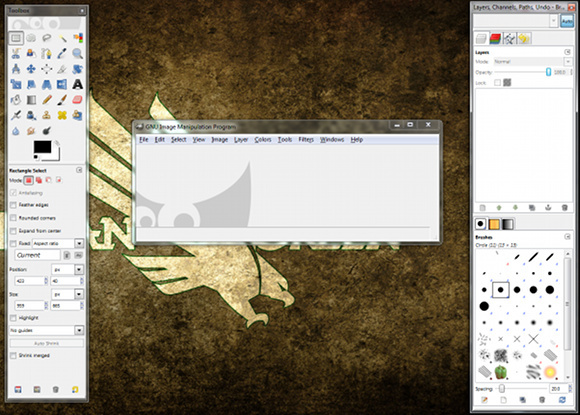Choose the Heal tool icon

[62, 115]
